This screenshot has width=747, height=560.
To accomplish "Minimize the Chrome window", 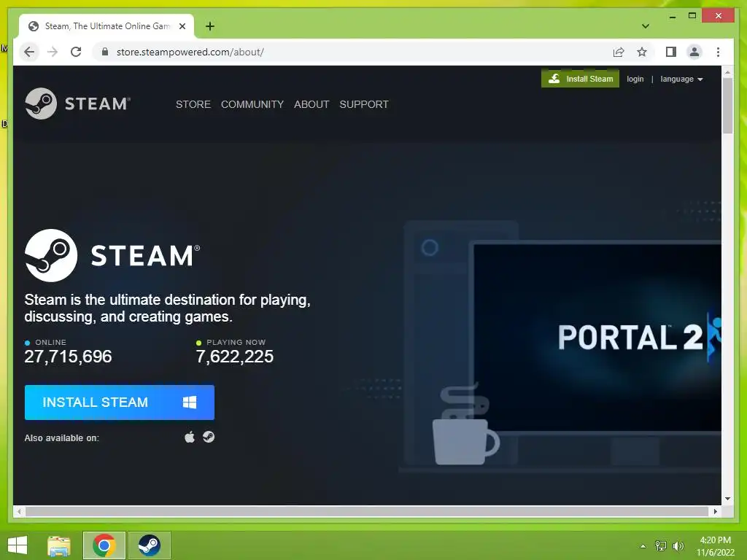I will click(x=672, y=16).
